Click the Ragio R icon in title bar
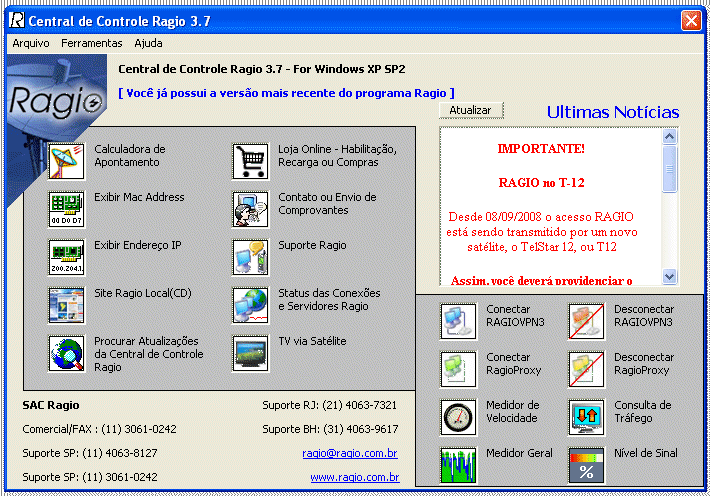The height and width of the screenshot is (496, 710). point(17,20)
